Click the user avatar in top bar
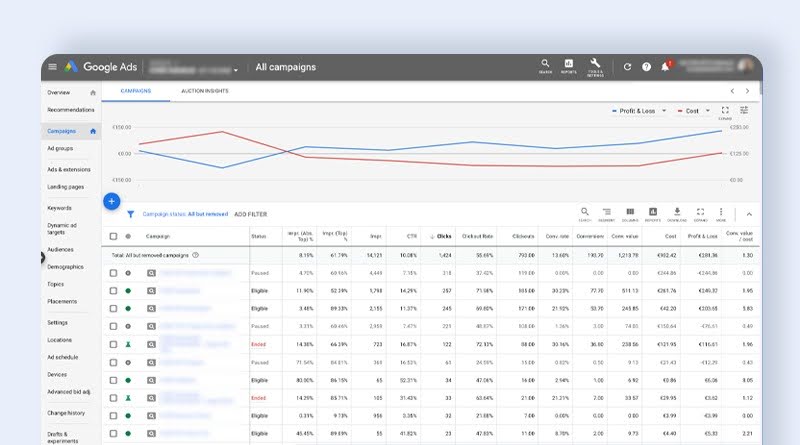 click(745, 66)
